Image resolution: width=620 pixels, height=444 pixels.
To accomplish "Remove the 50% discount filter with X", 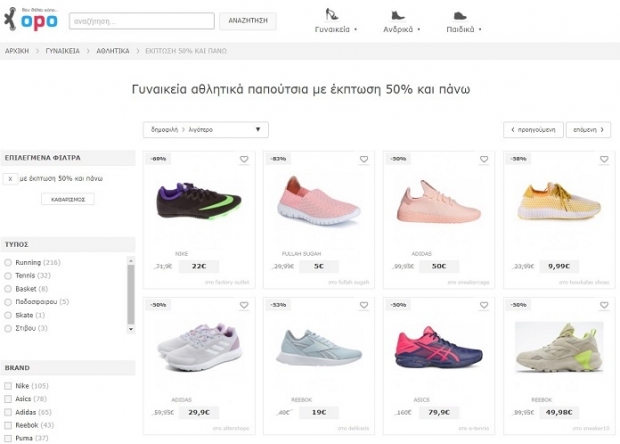I will pos(10,179).
